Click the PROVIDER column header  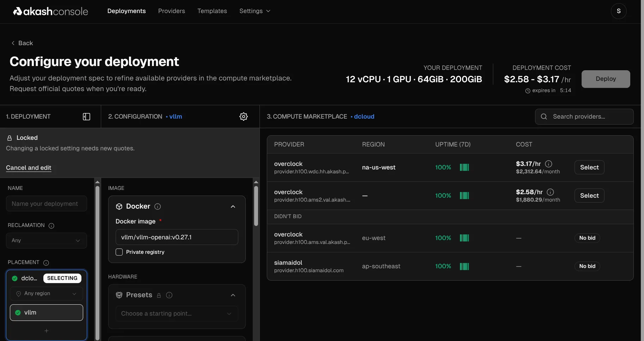(x=289, y=144)
